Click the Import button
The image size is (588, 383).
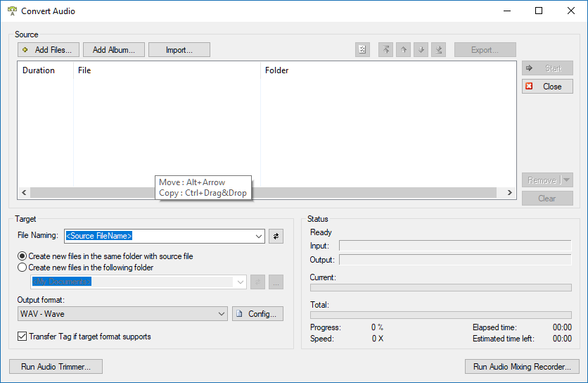pyautogui.click(x=179, y=50)
